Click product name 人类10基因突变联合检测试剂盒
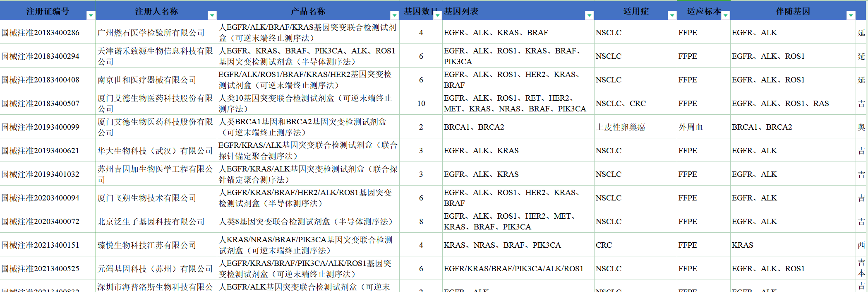This screenshot has width=868, height=292. pyautogui.click(x=308, y=103)
